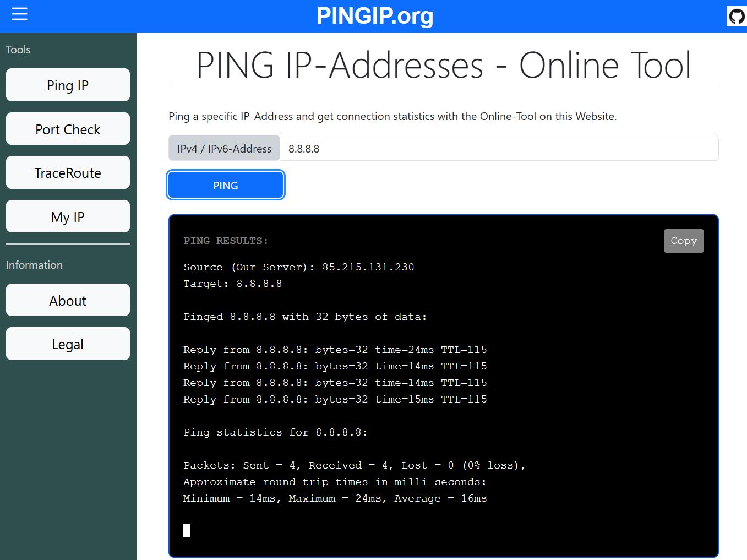The height and width of the screenshot is (560, 747).
Task: Toggle the hamburger sidebar menu icon
Action: [x=19, y=14]
